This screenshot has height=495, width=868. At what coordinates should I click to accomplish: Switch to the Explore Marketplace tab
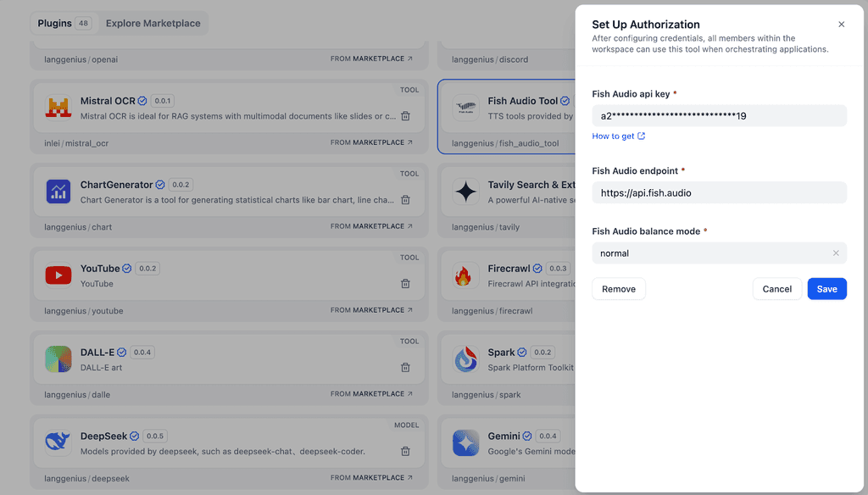[x=153, y=23]
